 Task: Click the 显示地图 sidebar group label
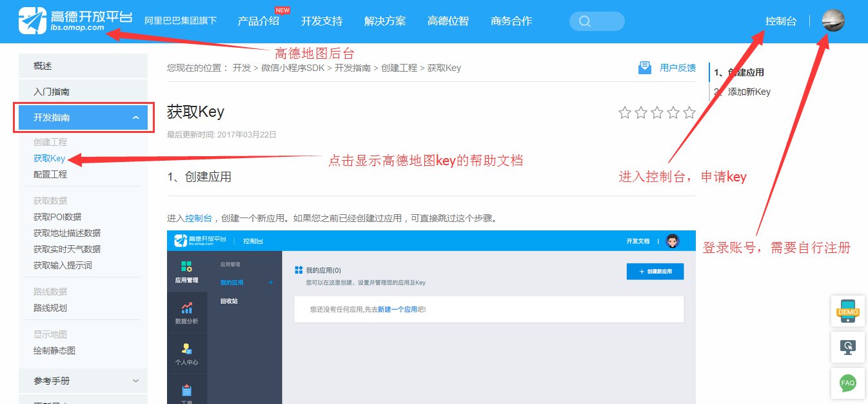[x=50, y=334]
